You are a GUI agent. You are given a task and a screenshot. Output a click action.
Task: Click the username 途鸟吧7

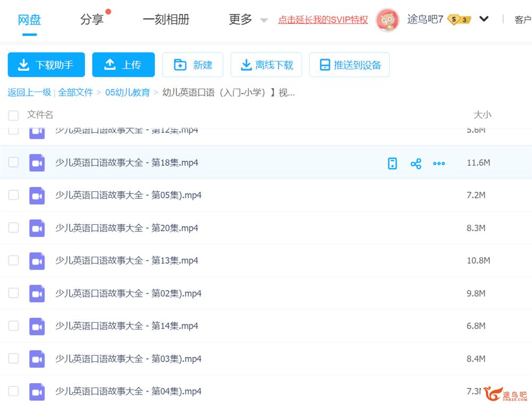point(425,19)
